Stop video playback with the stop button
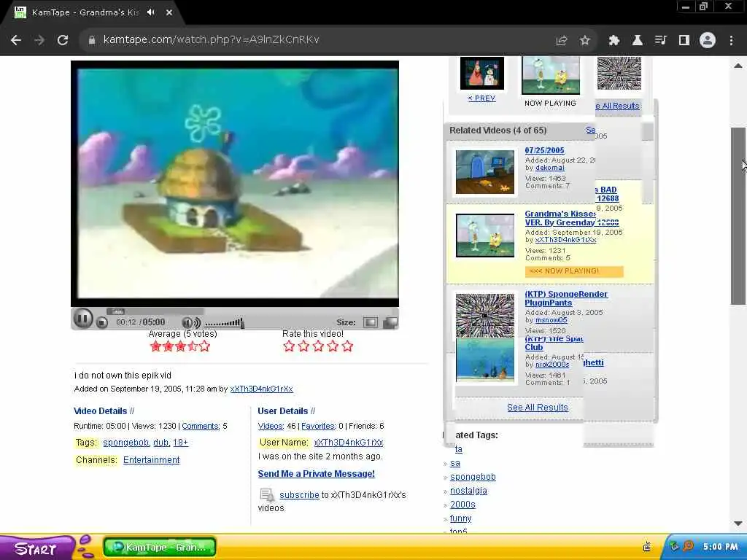 click(102, 322)
